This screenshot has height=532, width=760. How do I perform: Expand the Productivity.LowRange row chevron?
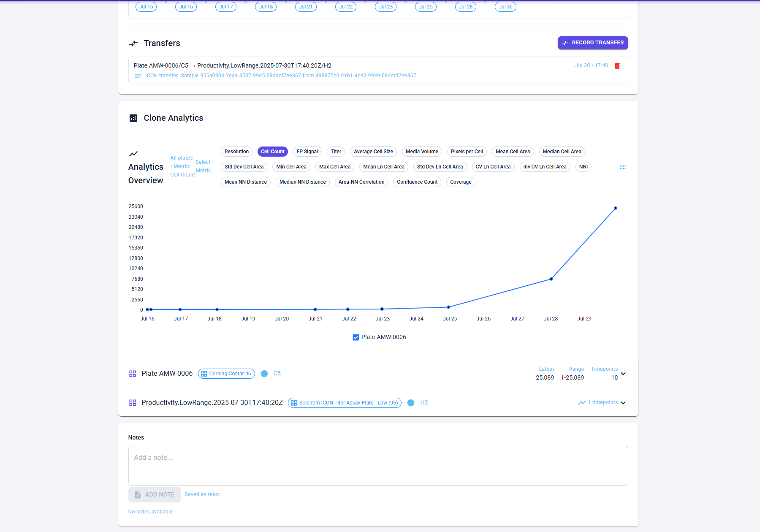(x=623, y=403)
